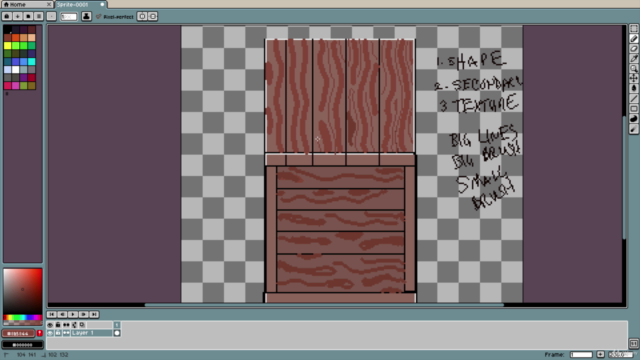
Task: Click the canvas horizontal scrollbar
Action: coord(324,305)
